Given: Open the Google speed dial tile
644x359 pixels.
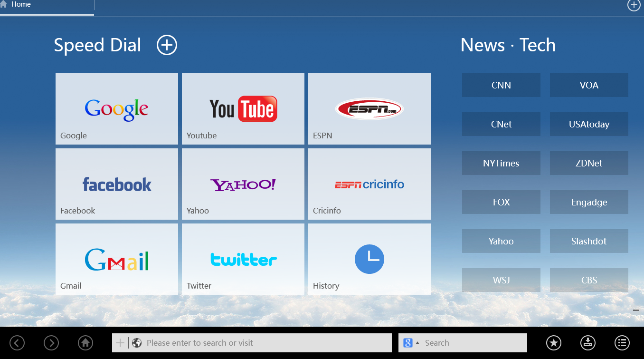Looking at the screenshot, I should 117,109.
